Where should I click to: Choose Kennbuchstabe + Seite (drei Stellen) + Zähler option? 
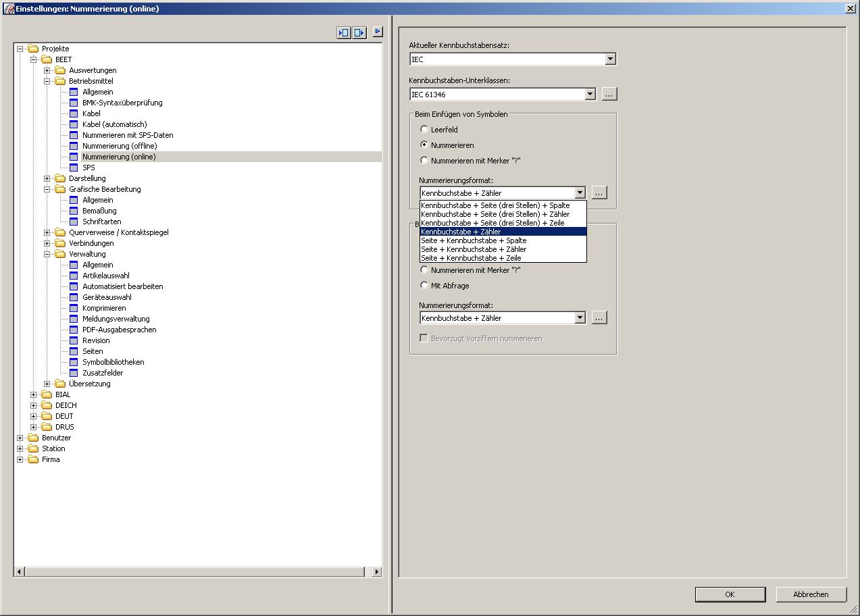click(x=503, y=214)
